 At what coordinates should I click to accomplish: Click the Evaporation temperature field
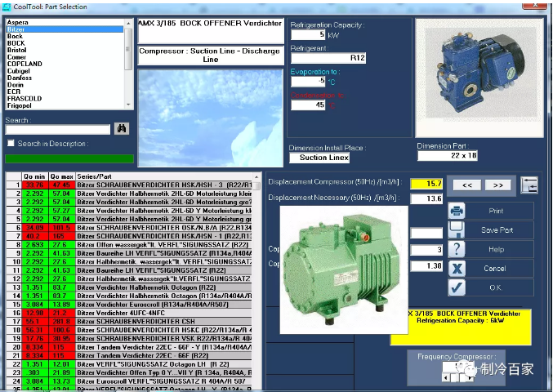click(308, 82)
